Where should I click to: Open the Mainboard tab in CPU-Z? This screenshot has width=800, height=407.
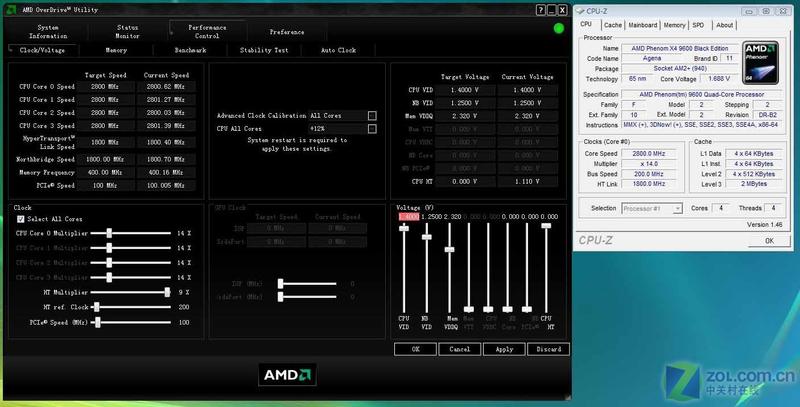[x=643, y=25]
